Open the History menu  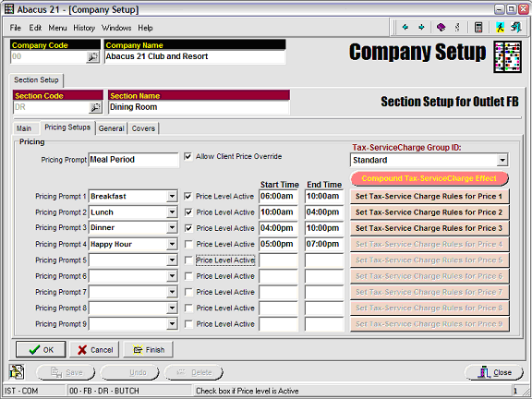tap(84, 28)
